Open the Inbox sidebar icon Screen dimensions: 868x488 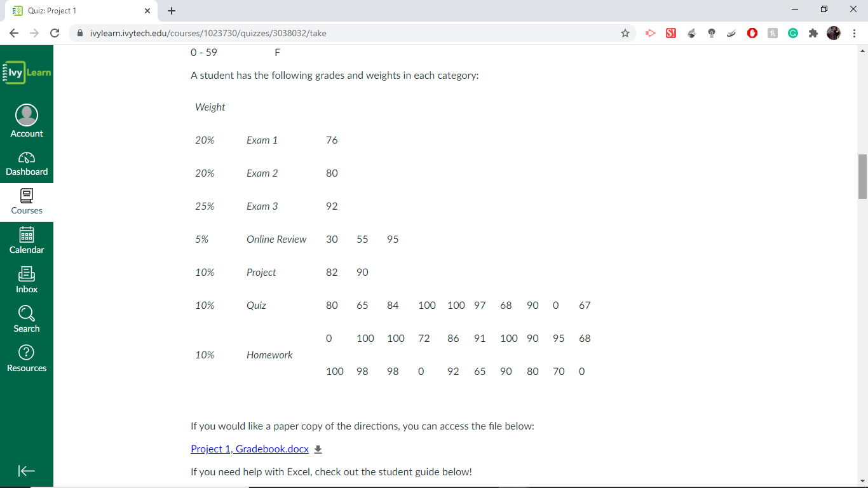[26, 280]
